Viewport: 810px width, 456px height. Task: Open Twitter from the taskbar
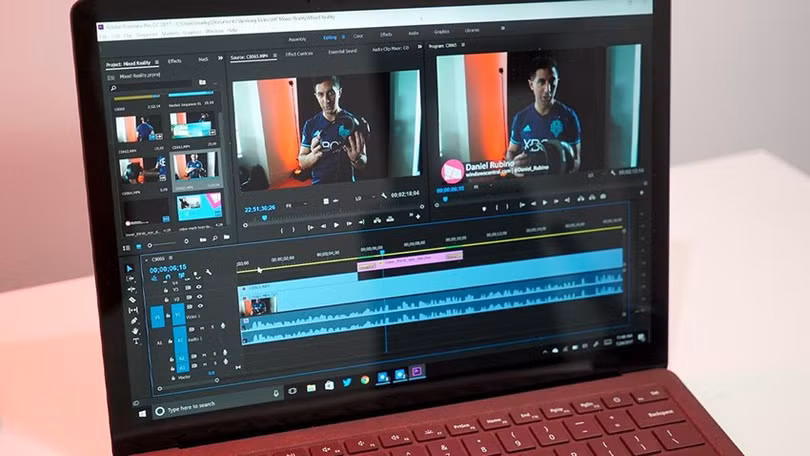[x=347, y=382]
